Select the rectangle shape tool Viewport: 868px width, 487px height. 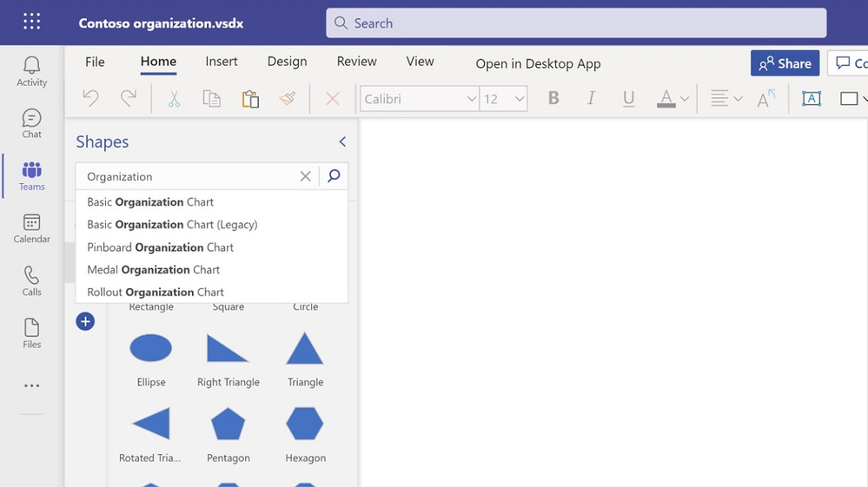[x=849, y=99]
